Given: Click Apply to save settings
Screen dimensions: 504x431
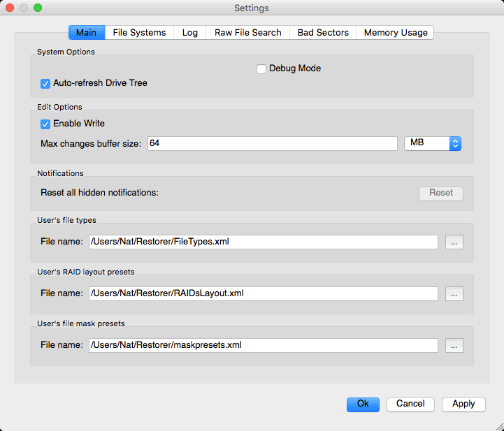Looking at the screenshot, I should point(463,404).
